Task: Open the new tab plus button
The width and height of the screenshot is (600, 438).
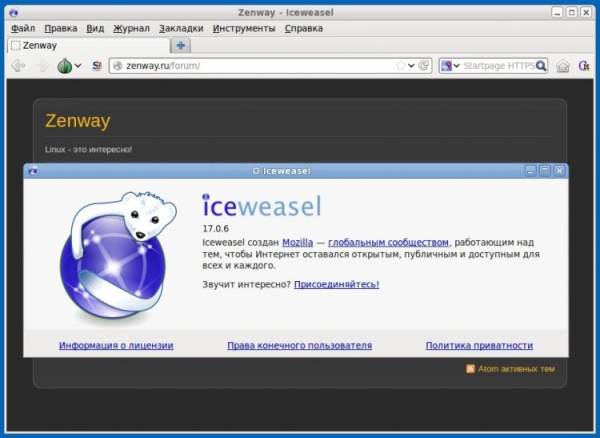Action: point(180,45)
